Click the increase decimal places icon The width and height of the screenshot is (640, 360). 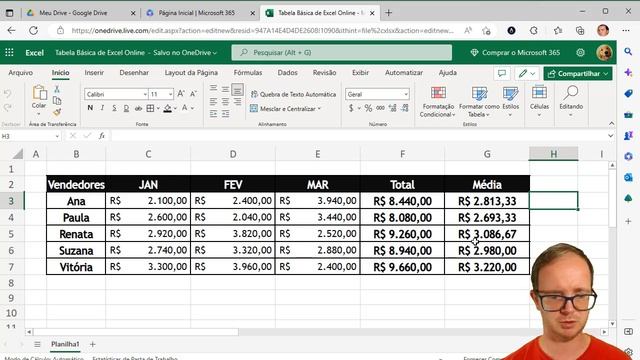pyautogui.click(x=393, y=108)
